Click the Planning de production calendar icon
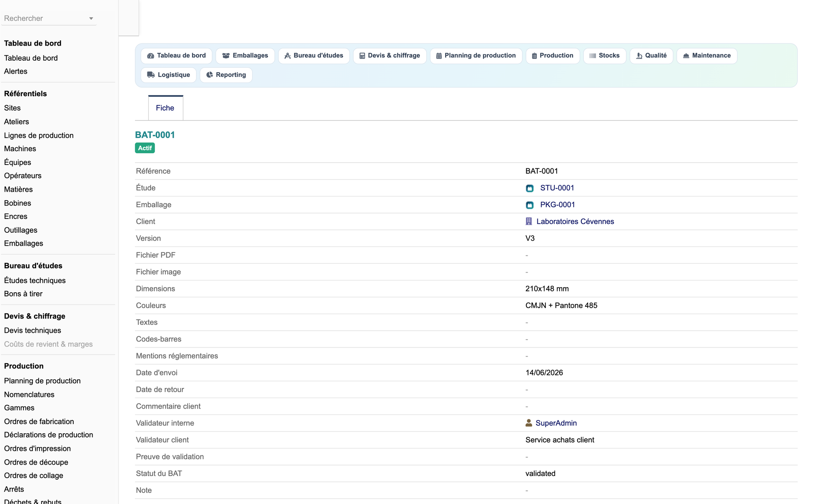The width and height of the screenshot is (815, 504). [x=439, y=56]
